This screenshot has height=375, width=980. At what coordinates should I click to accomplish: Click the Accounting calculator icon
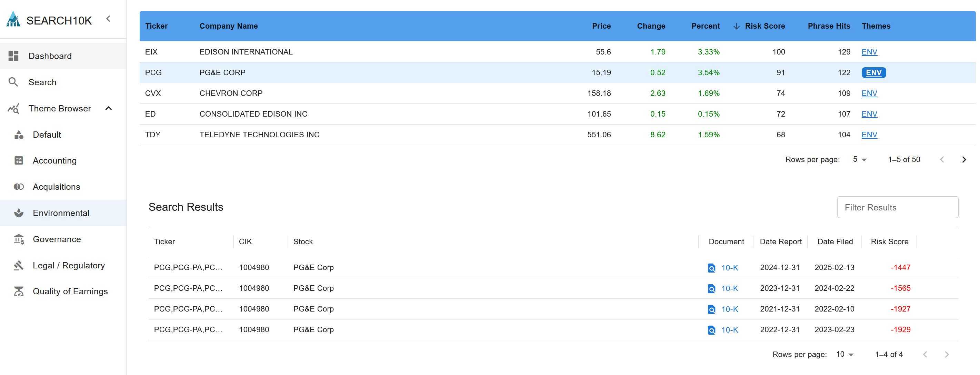pos(19,161)
